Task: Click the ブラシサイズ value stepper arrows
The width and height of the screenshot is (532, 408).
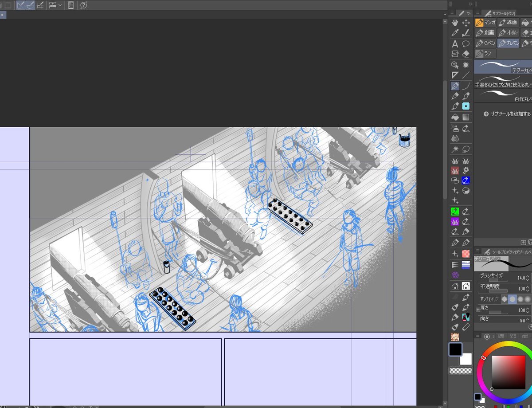Action: (x=528, y=278)
